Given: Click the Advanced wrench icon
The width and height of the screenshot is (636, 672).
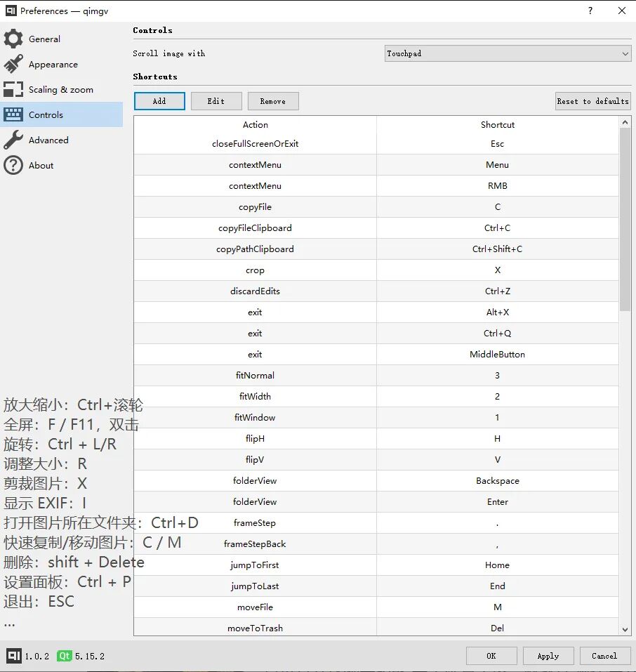Looking at the screenshot, I should tap(13, 140).
